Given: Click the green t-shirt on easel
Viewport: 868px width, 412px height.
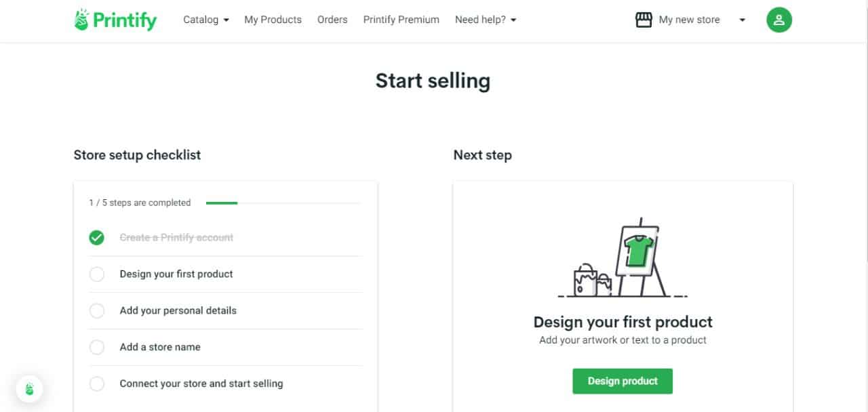Looking at the screenshot, I should (638, 251).
